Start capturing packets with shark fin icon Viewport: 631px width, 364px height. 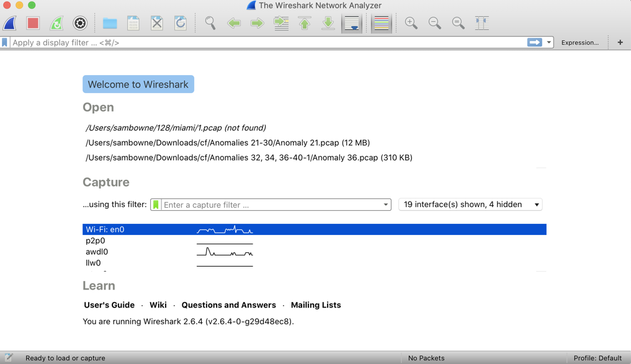[10, 23]
